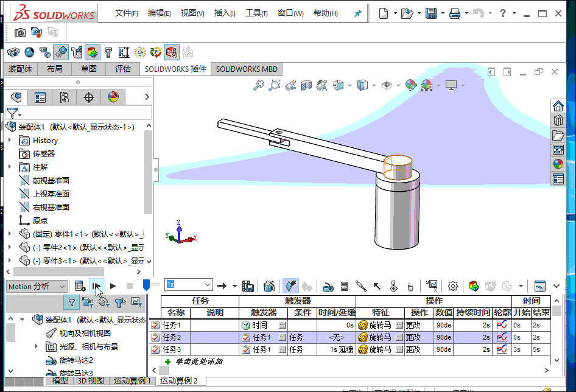Open the Motion 分析 study type dropdown
The width and height of the screenshot is (576, 392).
tap(37, 286)
